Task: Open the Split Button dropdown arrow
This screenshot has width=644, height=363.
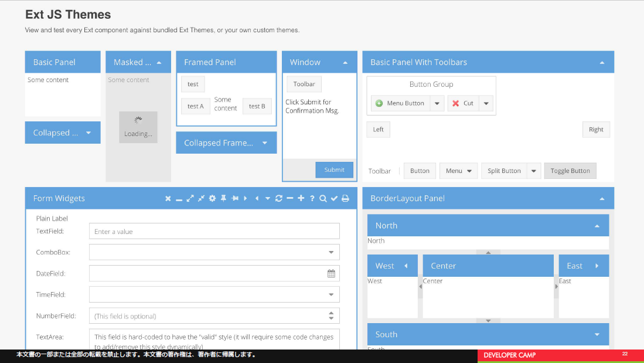Action: (533, 171)
